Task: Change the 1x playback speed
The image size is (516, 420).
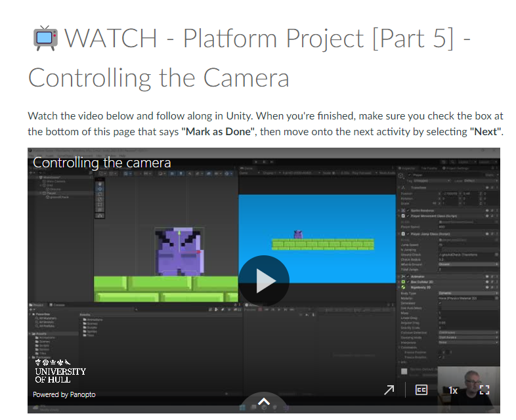Action: pos(453,390)
